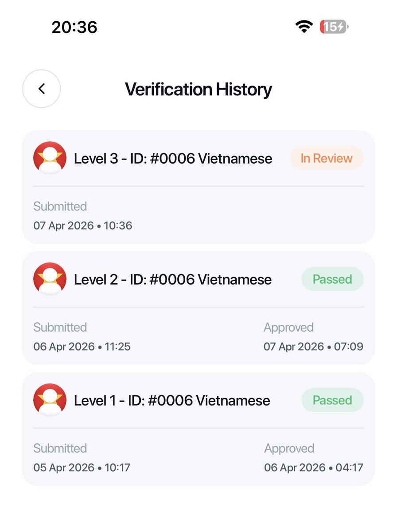Tap the Level 2 Passed badge

332,279
